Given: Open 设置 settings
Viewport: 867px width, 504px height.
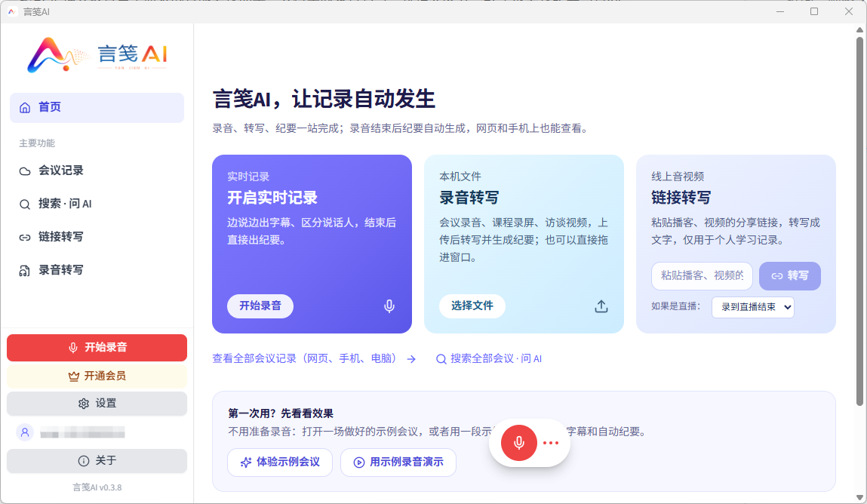Looking at the screenshot, I should pos(97,404).
